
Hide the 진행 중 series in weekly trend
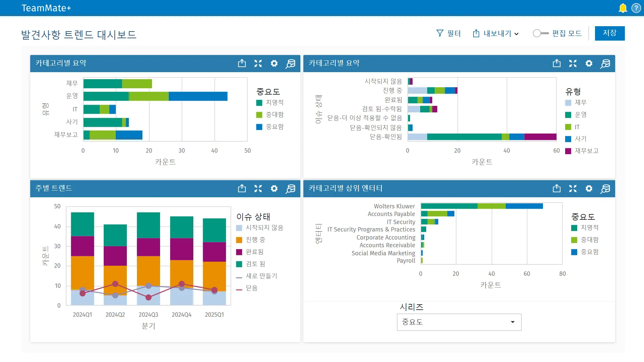pyautogui.click(x=255, y=240)
